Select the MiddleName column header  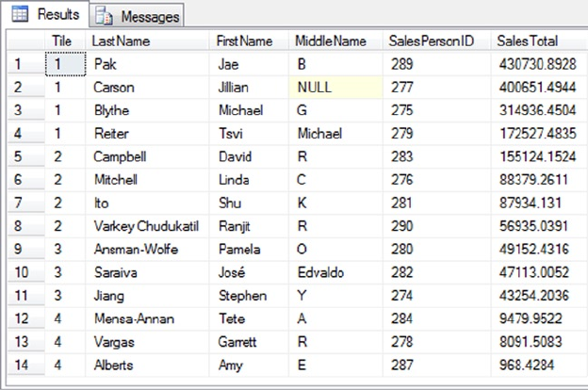tap(330, 41)
